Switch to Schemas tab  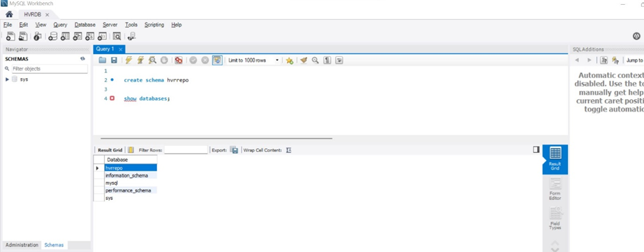[x=54, y=244]
